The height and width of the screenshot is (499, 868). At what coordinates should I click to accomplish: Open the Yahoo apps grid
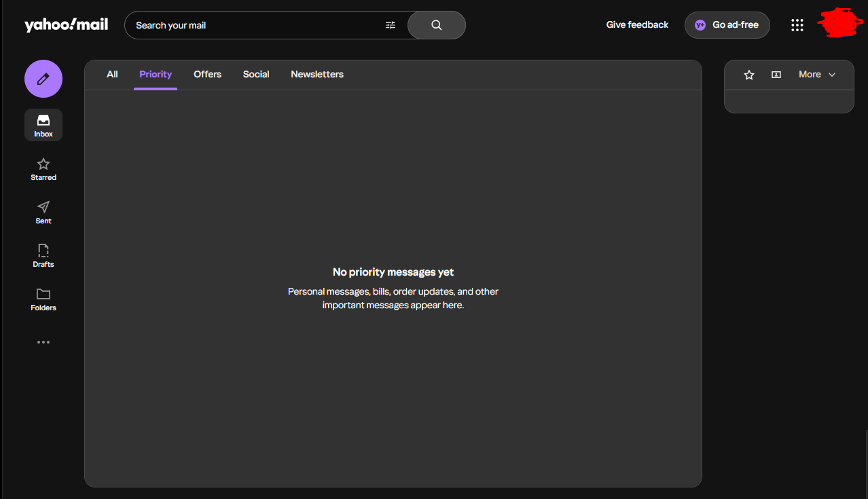click(797, 25)
